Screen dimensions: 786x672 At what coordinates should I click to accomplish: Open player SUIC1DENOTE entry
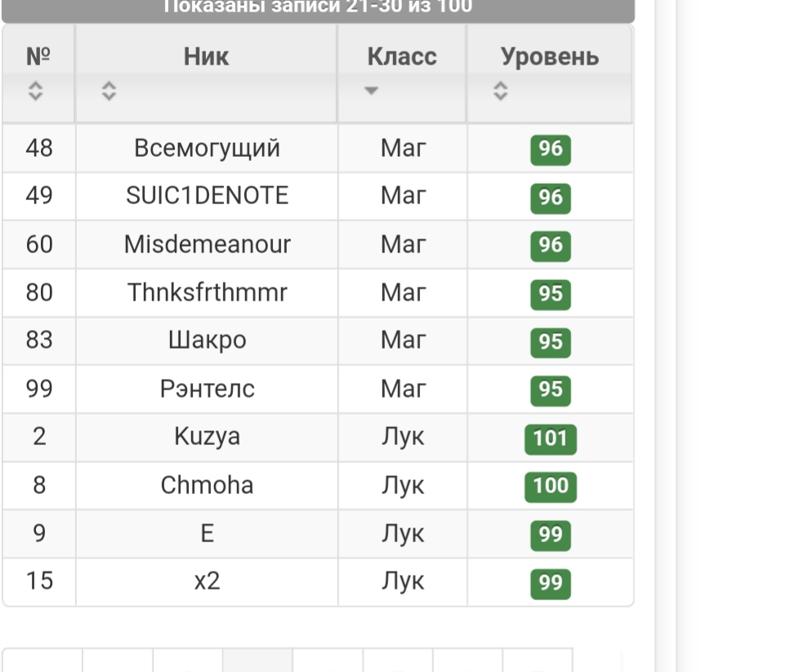[207, 196]
